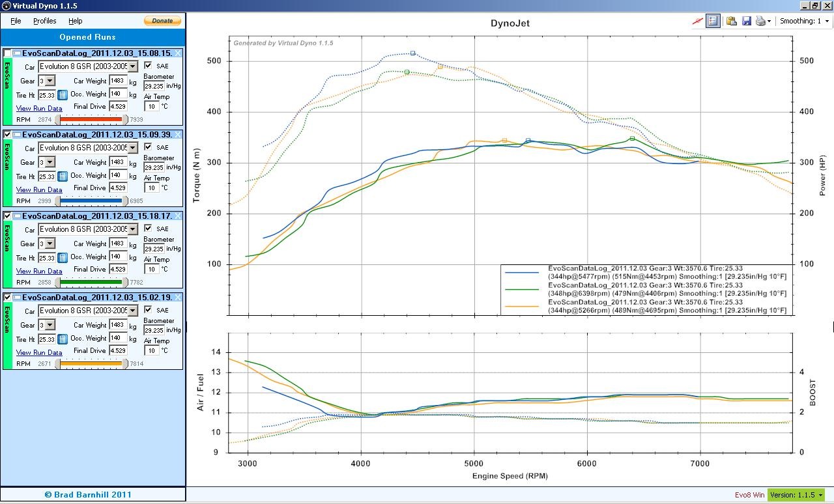Focus the Barometer field of run 15.02.19
Screen dimensions: 834x504
click(155, 330)
